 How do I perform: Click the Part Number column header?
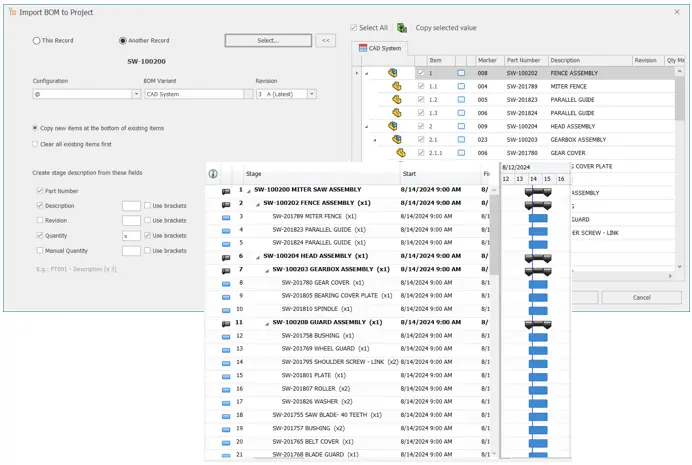523,60
